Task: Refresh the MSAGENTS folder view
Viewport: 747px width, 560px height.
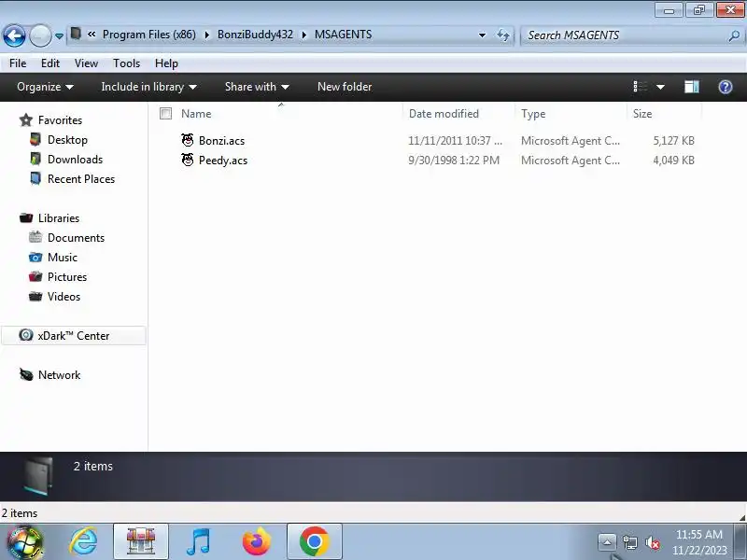Action: 503,35
